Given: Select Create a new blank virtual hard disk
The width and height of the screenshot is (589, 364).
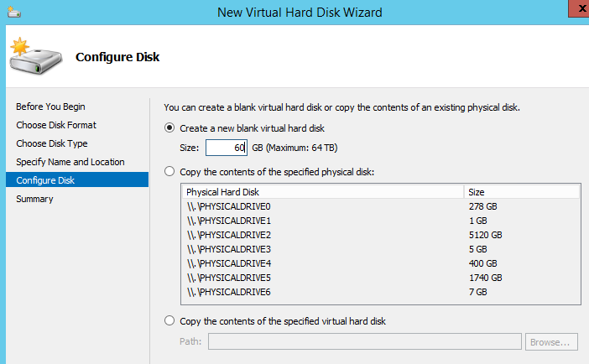Looking at the screenshot, I should pyautogui.click(x=170, y=128).
